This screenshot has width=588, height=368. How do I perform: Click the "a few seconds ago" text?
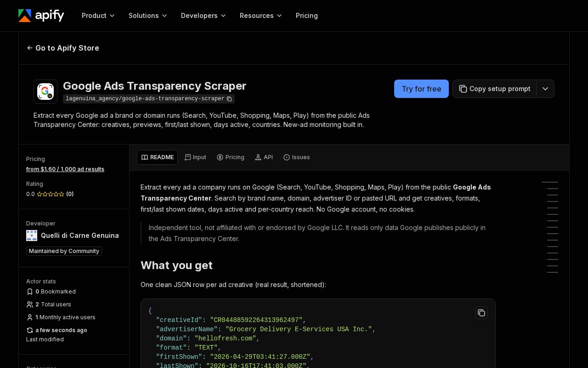point(61,330)
